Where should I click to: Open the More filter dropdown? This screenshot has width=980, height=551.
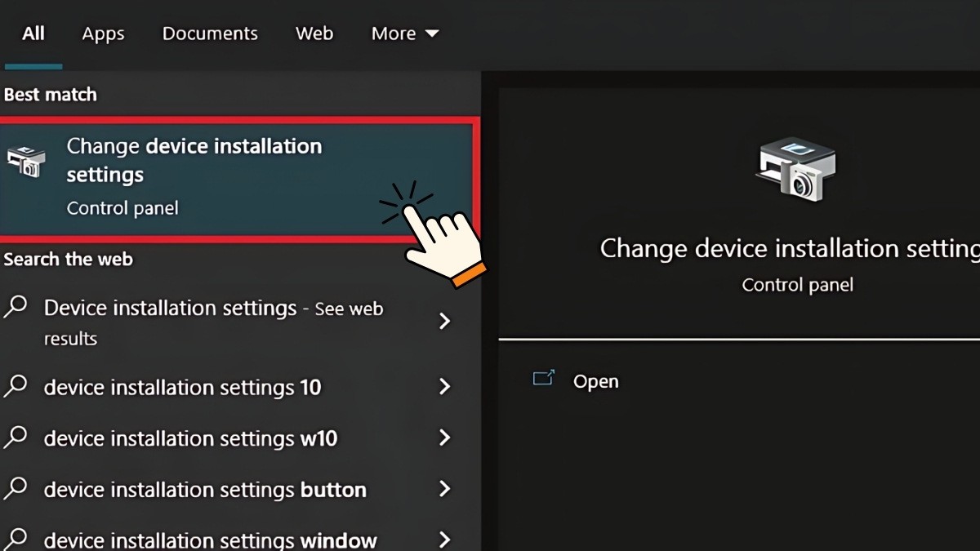(x=405, y=33)
